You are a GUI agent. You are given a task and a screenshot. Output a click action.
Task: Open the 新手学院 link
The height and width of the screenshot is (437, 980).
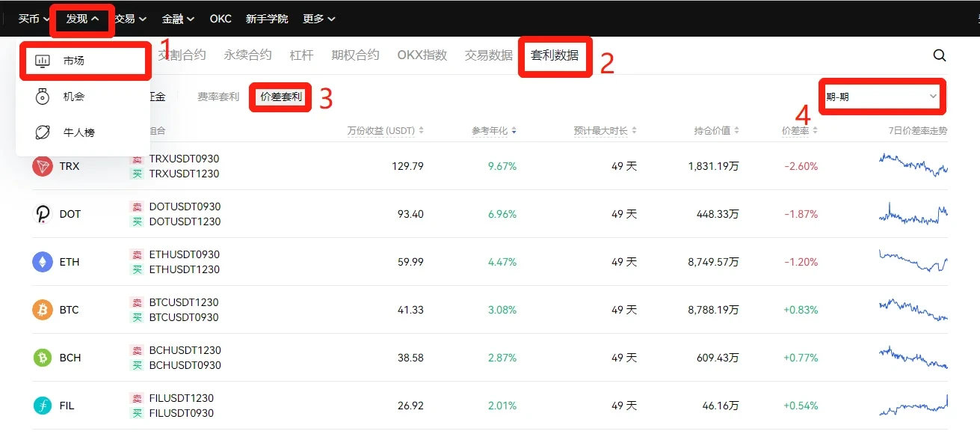267,19
